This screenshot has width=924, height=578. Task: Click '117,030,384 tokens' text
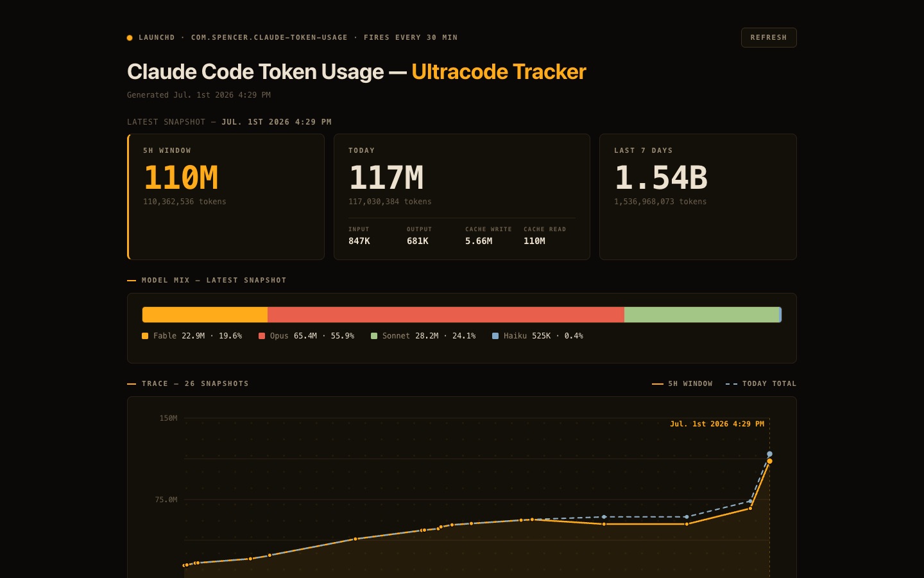point(390,202)
